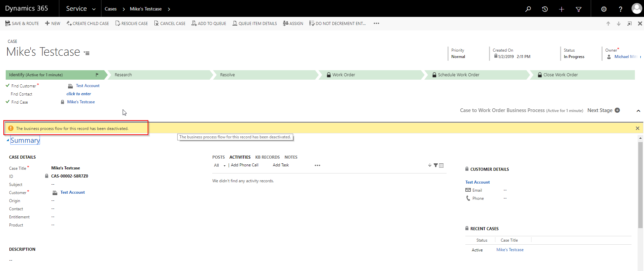Close the record form X
The image size is (644, 271).
(640, 23)
